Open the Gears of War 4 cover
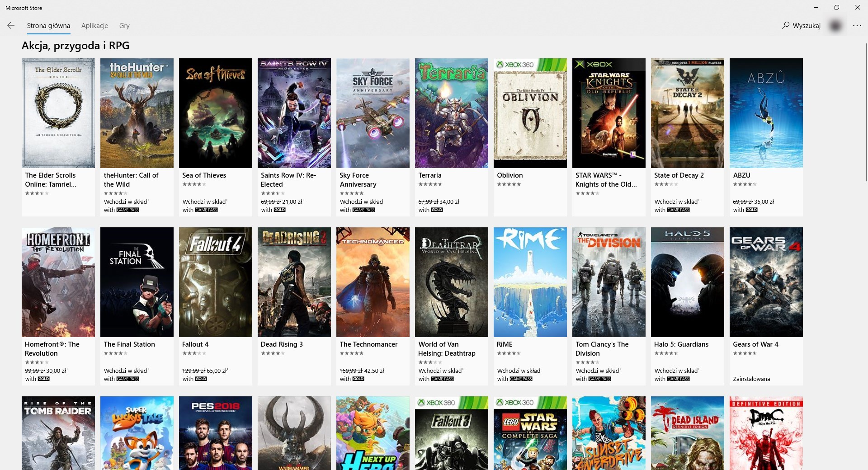 (x=766, y=282)
